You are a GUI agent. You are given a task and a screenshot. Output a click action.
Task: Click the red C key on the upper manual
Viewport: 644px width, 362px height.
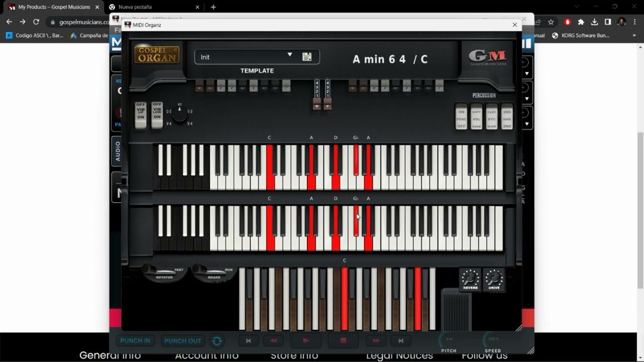[x=270, y=167]
